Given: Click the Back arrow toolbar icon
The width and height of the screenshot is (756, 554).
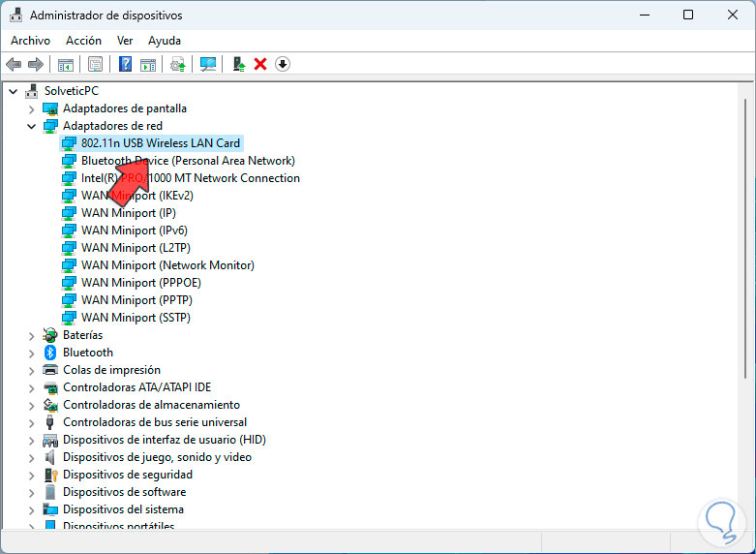Looking at the screenshot, I should [14, 64].
